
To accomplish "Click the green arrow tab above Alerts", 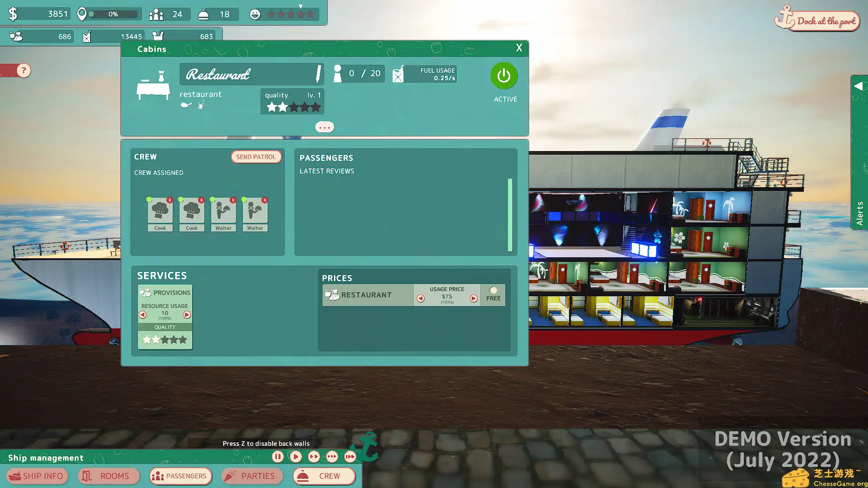I will click(x=859, y=86).
